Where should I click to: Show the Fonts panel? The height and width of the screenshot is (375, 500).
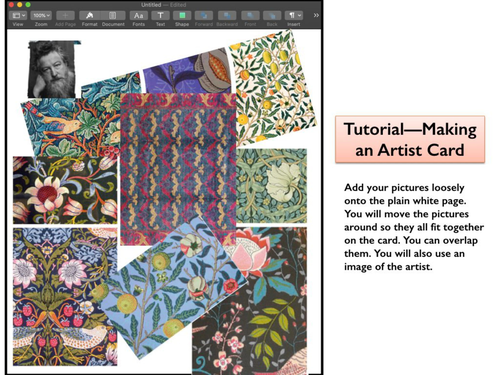click(138, 16)
